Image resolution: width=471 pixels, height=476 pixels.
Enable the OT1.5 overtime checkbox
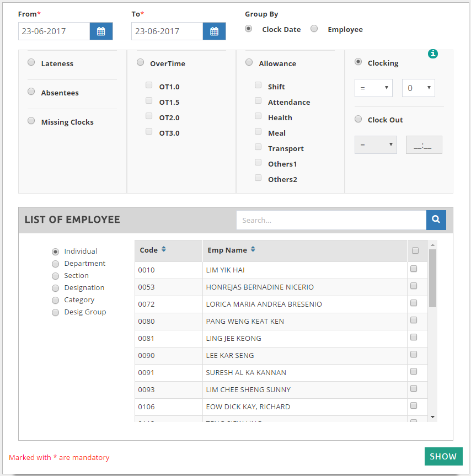pos(149,101)
